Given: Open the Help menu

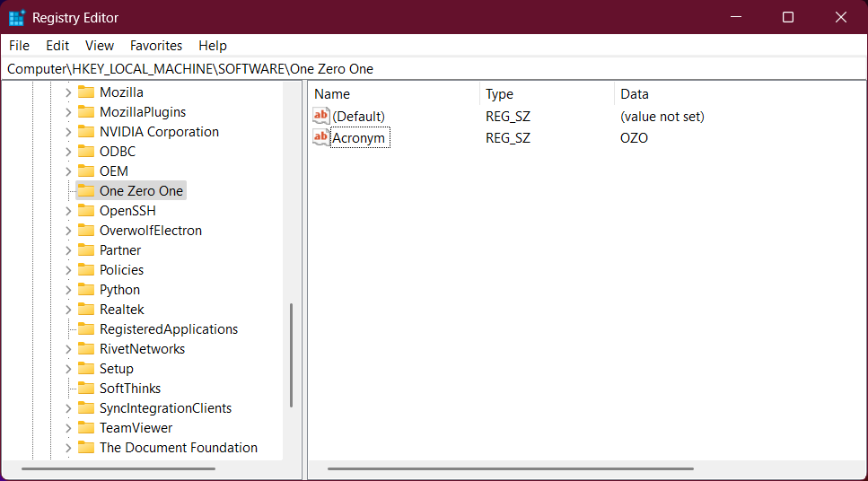Looking at the screenshot, I should (x=213, y=46).
